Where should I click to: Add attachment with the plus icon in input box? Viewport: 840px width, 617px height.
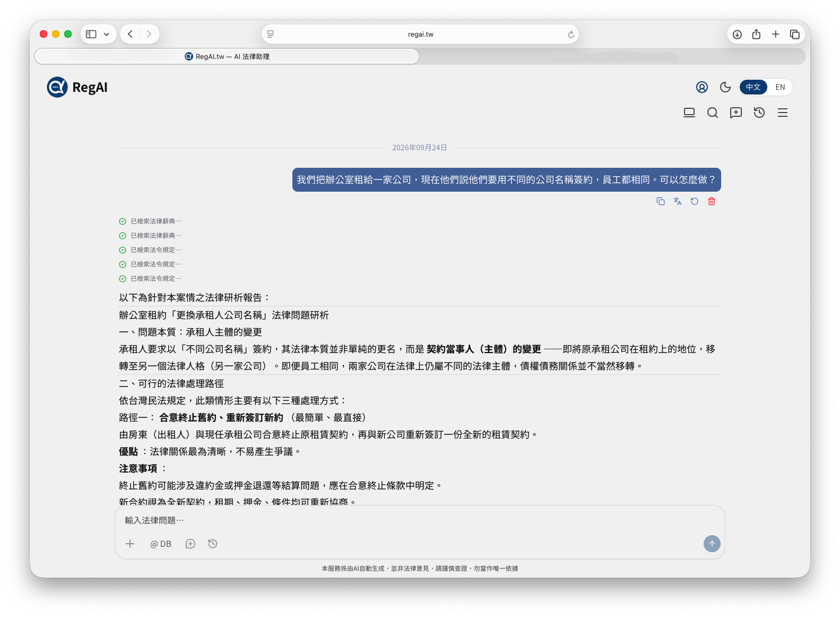pyautogui.click(x=130, y=544)
